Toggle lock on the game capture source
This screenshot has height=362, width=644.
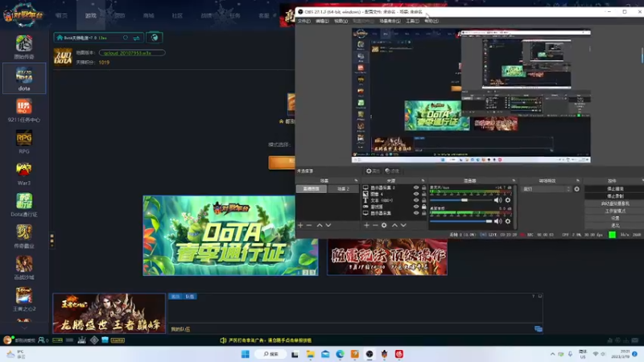coord(424,207)
